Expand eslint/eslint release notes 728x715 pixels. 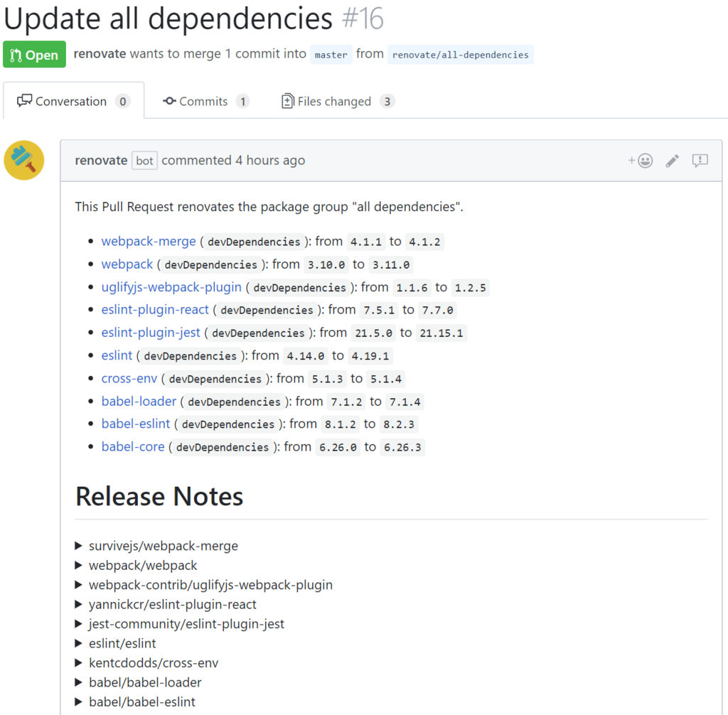(x=116, y=643)
